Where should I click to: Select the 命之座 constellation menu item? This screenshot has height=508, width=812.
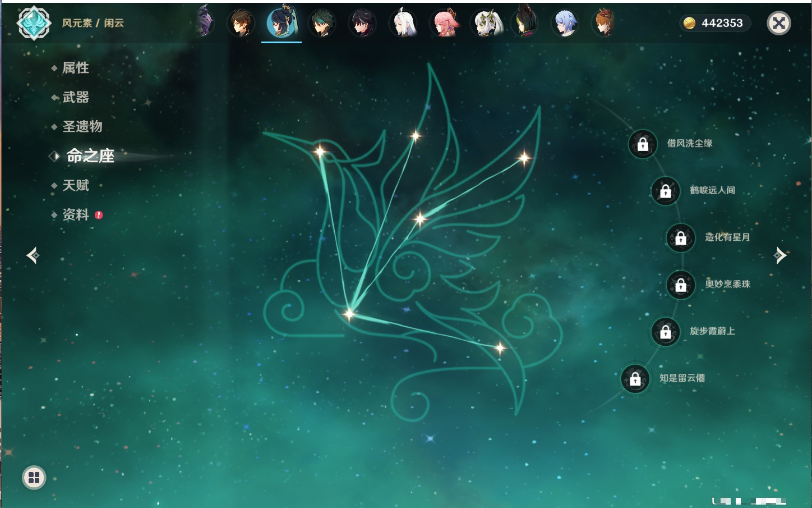pos(90,156)
